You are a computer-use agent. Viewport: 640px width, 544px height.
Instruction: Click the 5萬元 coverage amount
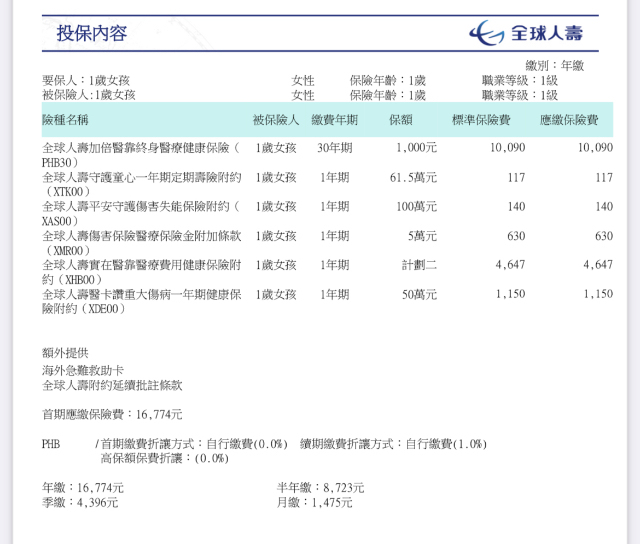422,236
